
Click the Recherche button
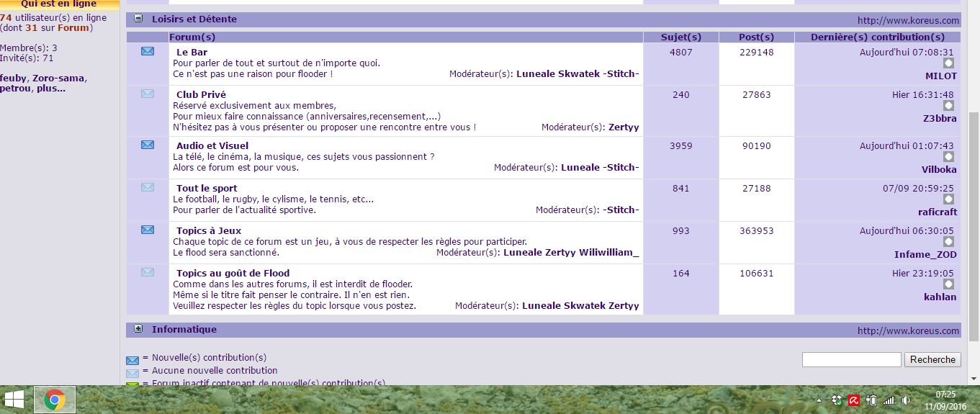click(932, 359)
